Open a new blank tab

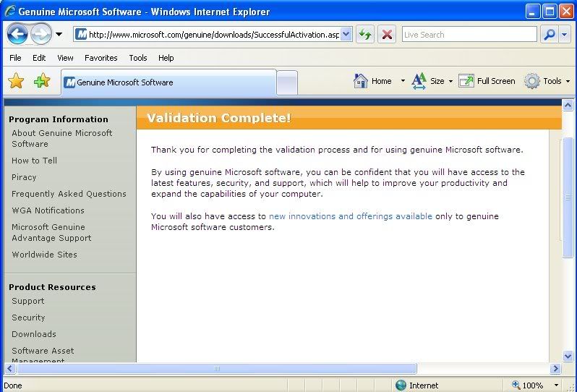point(287,83)
